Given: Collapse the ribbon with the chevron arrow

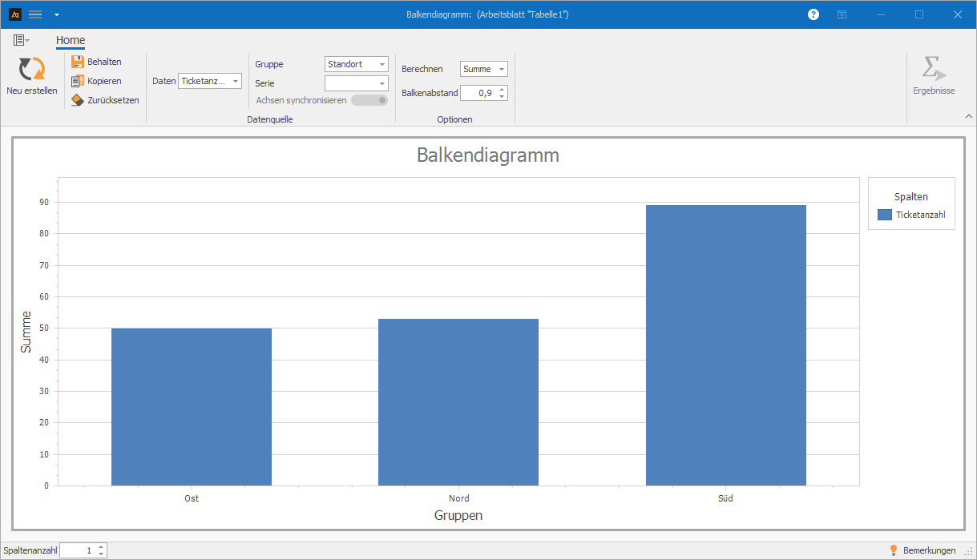Looking at the screenshot, I should click(x=968, y=116).
